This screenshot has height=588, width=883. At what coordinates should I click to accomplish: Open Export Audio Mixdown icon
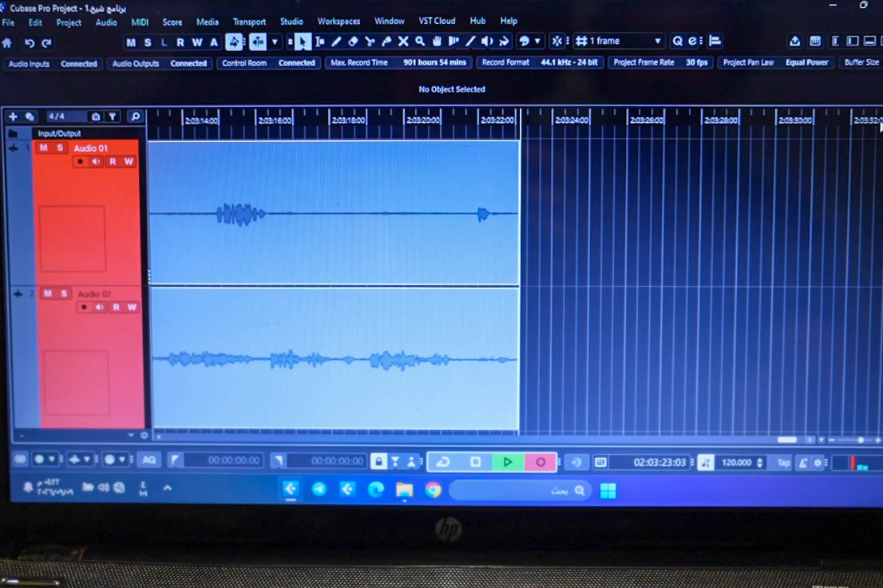[794, 41]
